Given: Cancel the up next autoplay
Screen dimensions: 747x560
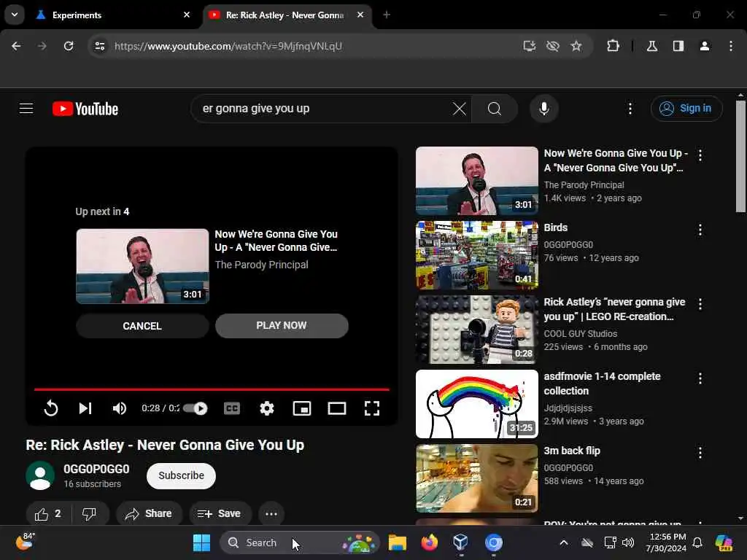Looking at the screenshot, I should point(142,326).
